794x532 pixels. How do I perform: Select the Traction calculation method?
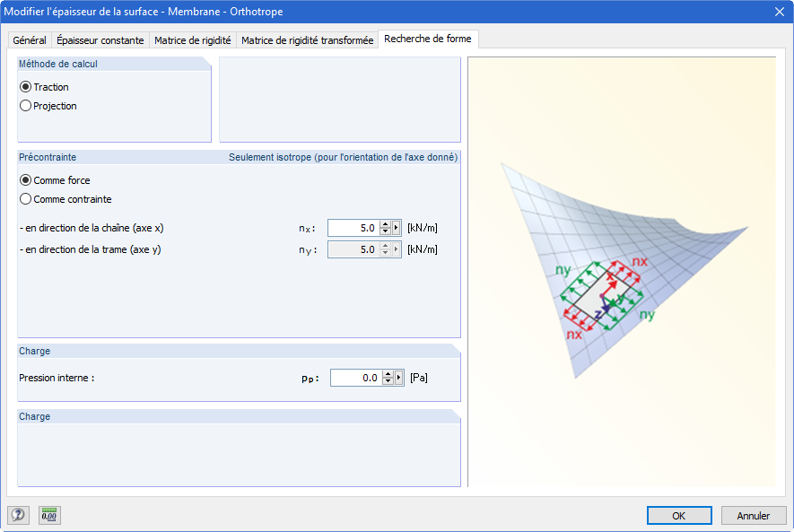[44, 87]
